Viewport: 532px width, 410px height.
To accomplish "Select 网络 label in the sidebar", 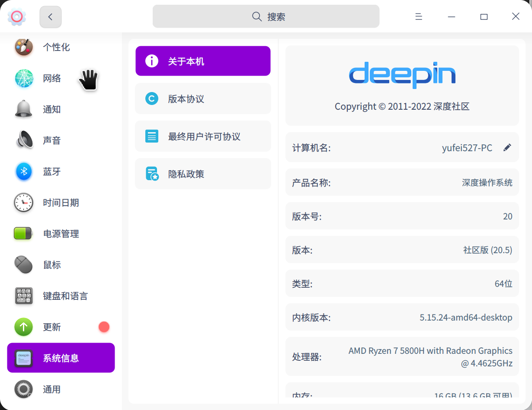I will click(52, 78).
